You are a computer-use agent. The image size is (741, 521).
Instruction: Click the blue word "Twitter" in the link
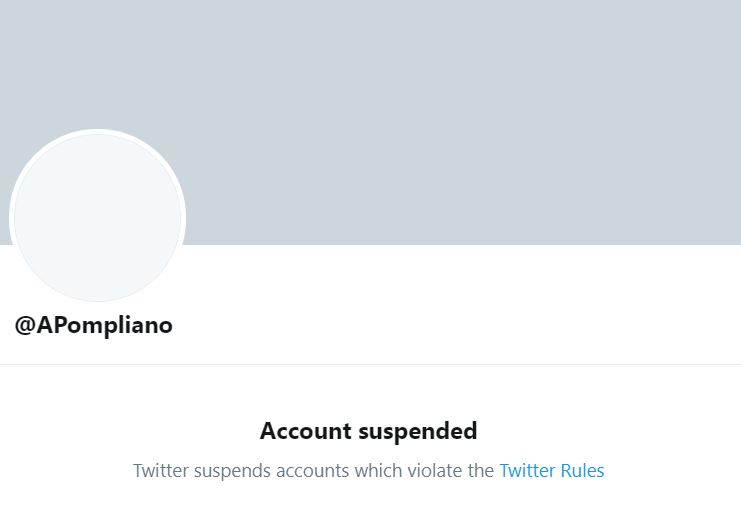point(527,470)
